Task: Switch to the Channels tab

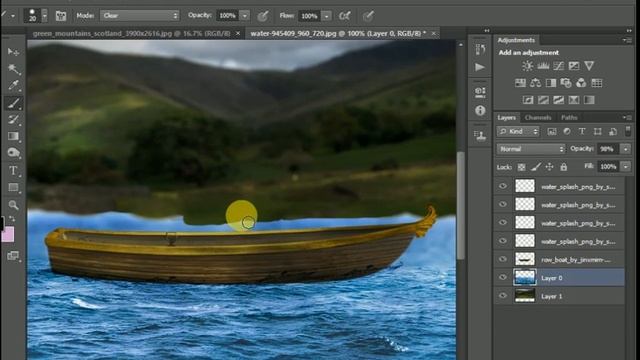Action: tap(538, 118)
